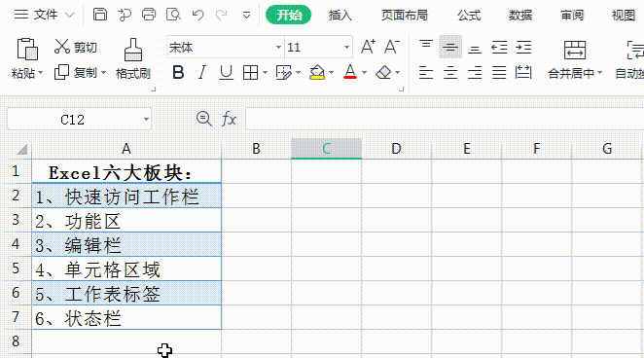Toggle Underline formatting
This screenshot has height=358, width=644.
click(226, 73)
